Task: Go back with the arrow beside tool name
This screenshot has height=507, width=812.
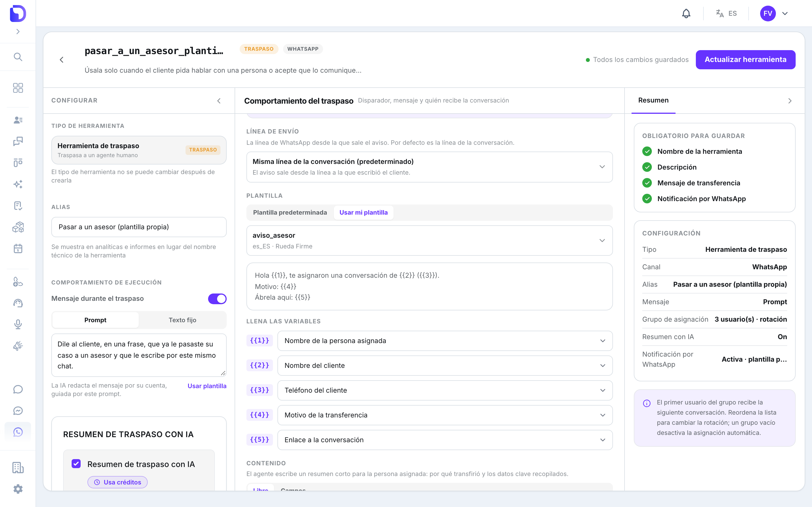Action: 62,60
